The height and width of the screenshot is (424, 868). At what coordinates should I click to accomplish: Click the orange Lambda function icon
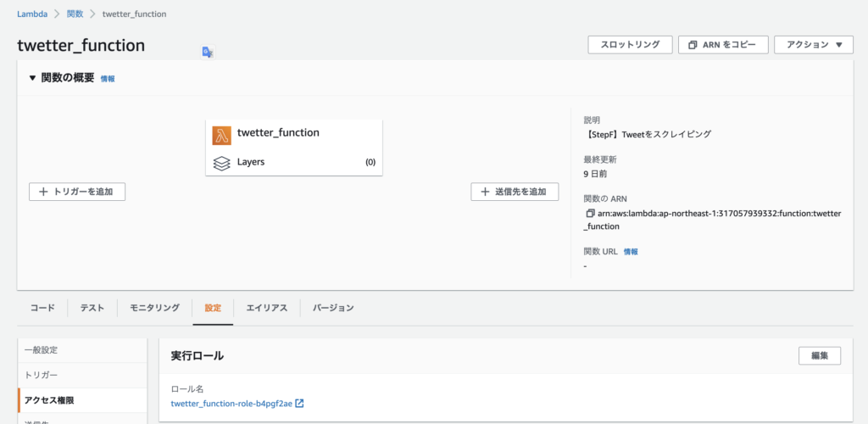221,136
